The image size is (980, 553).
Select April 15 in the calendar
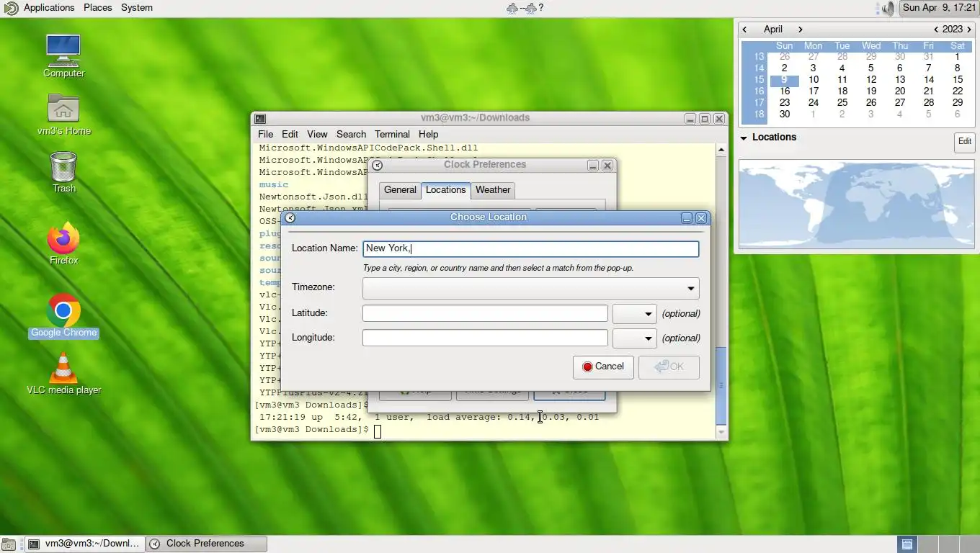[957, 80]
